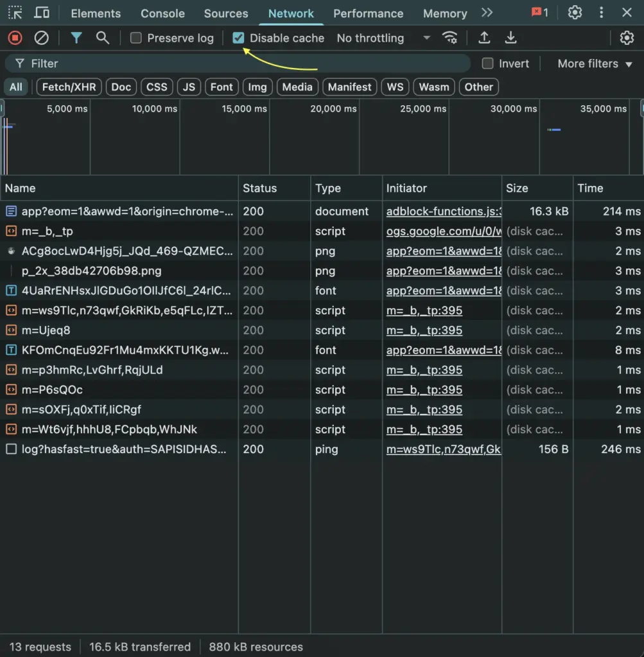Screen dimensions: 644x657
Task: Enable the Preserve log checkbox
Action: (x=136, y=38)
